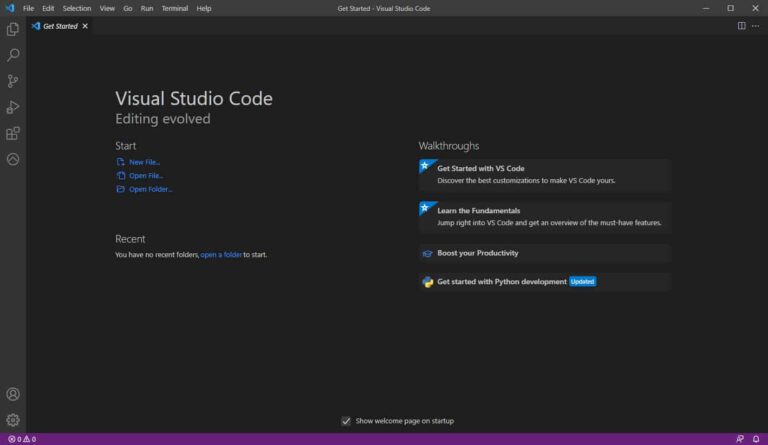Click the Open Folder... link
Viewport: 768px width, 445px height.
(150, 189)
